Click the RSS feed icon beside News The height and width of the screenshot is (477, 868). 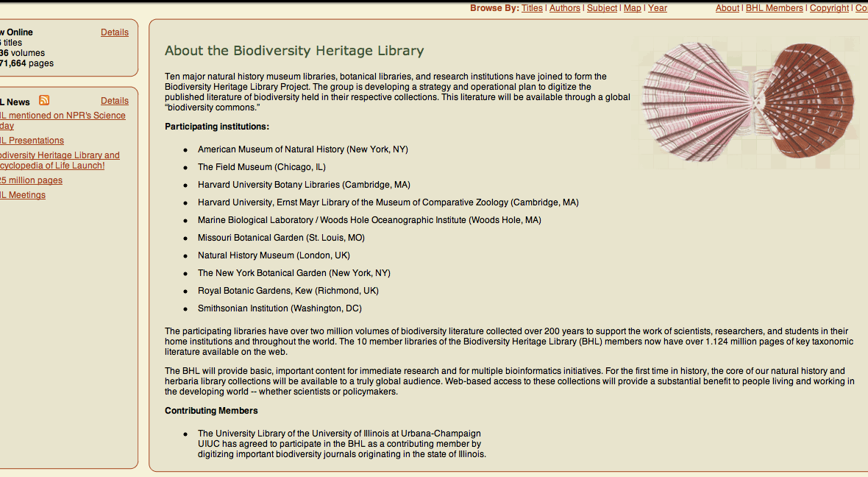(x=44, y=101)
